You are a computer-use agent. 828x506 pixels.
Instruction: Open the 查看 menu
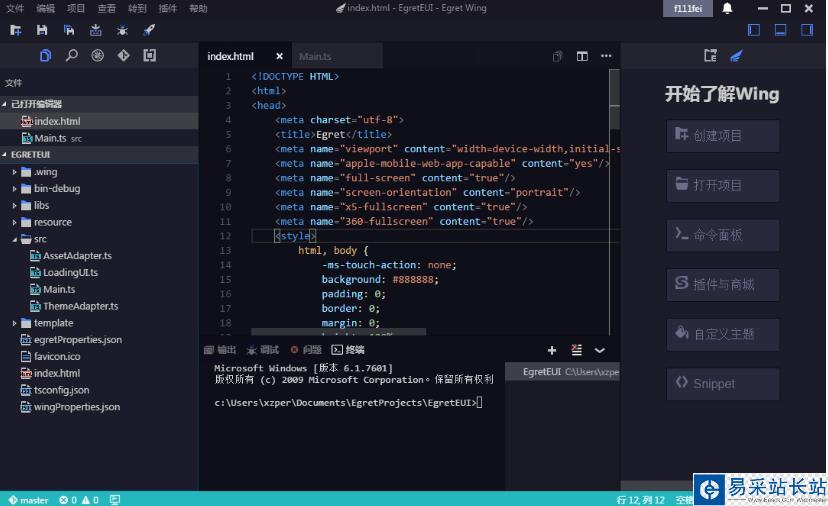(x=106, y=8)
